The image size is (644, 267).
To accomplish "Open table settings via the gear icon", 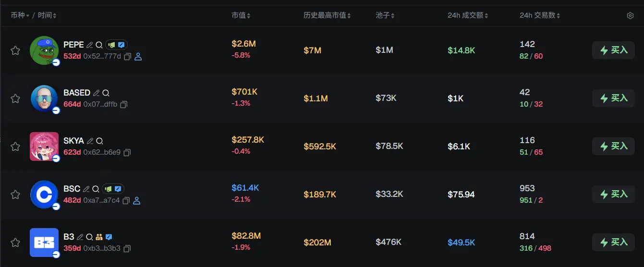I will [630, 16].
